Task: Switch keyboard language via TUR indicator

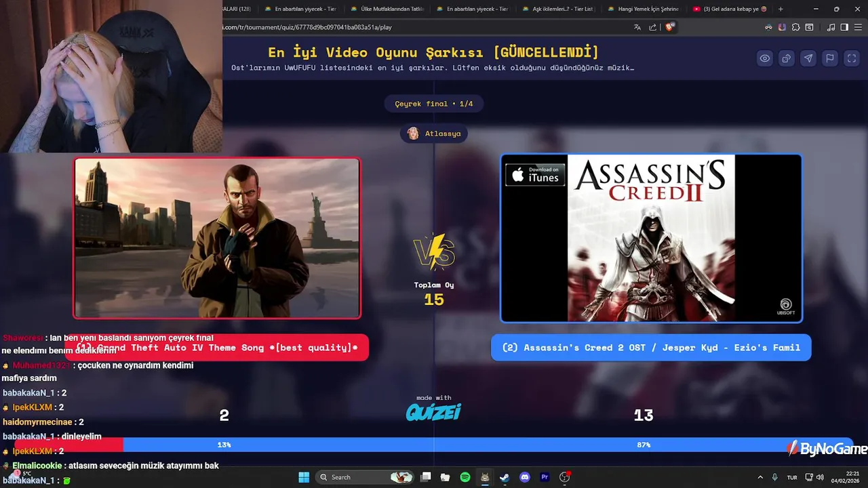Action: 792,477
